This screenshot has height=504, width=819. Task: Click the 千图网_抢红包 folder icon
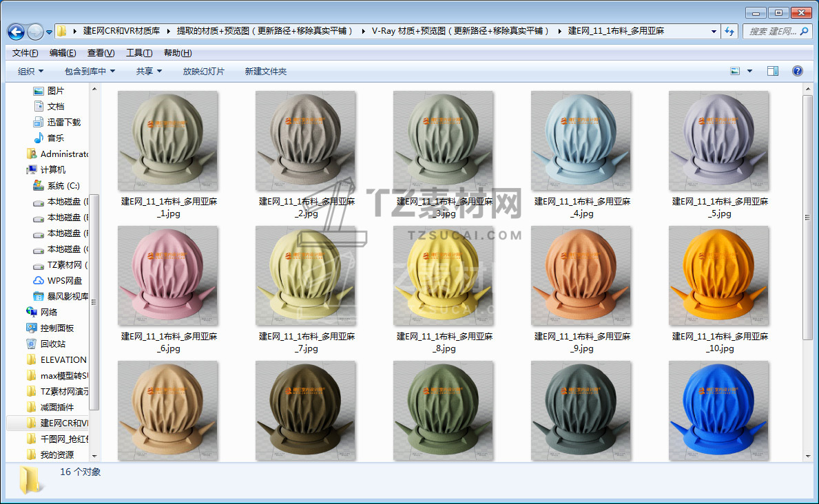point(31,439)
